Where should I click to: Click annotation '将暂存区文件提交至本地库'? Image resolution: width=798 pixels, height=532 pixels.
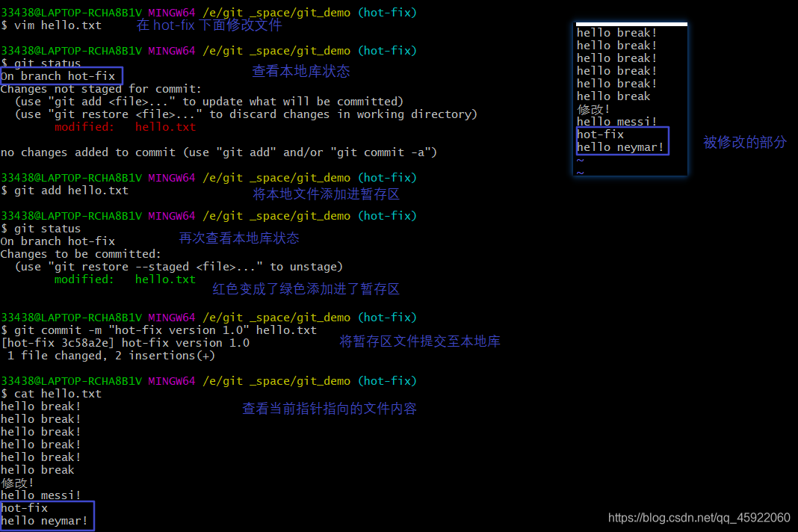[x=420, y=341]
